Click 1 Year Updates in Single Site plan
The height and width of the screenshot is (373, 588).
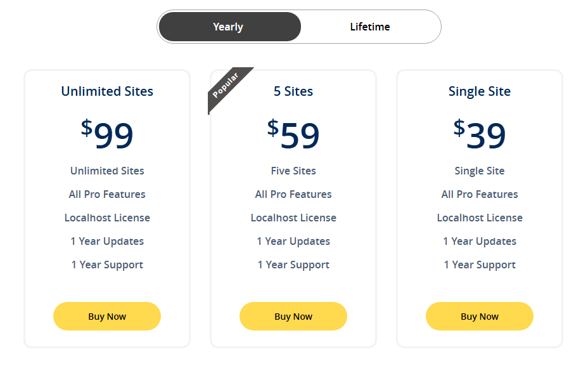[479, 241]
